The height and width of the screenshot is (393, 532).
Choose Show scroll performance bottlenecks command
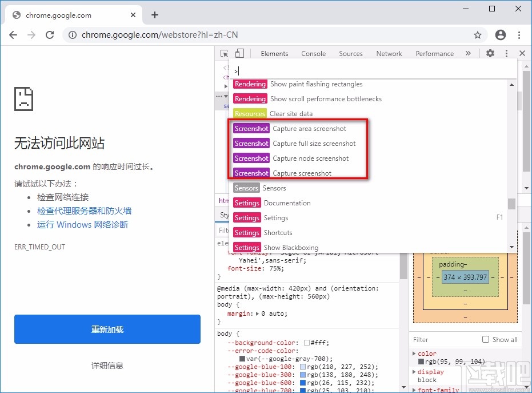(369, 99)
